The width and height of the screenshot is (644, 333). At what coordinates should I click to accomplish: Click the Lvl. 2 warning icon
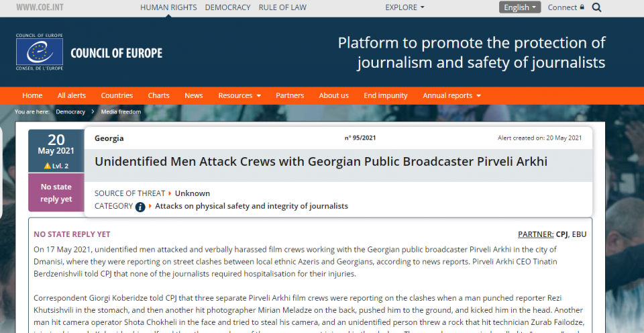point(48,166)
